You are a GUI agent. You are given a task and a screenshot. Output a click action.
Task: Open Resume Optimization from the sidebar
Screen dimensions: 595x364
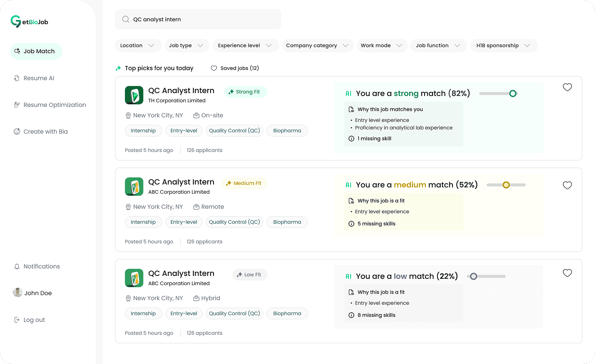[50, 105]
